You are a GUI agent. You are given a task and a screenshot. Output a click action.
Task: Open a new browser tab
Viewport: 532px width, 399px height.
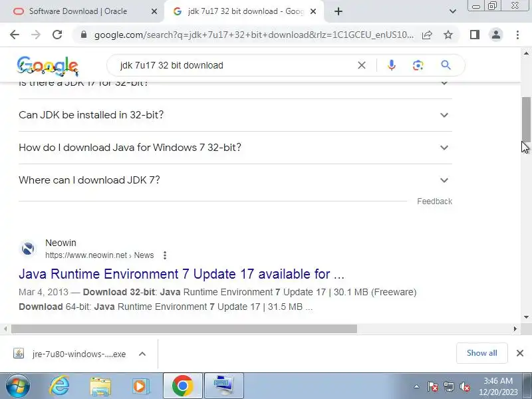tap(338, 11)
